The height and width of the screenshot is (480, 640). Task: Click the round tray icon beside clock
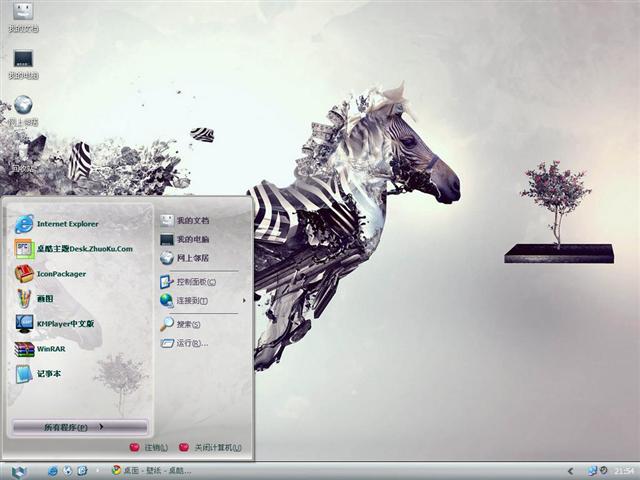point(603,471)
